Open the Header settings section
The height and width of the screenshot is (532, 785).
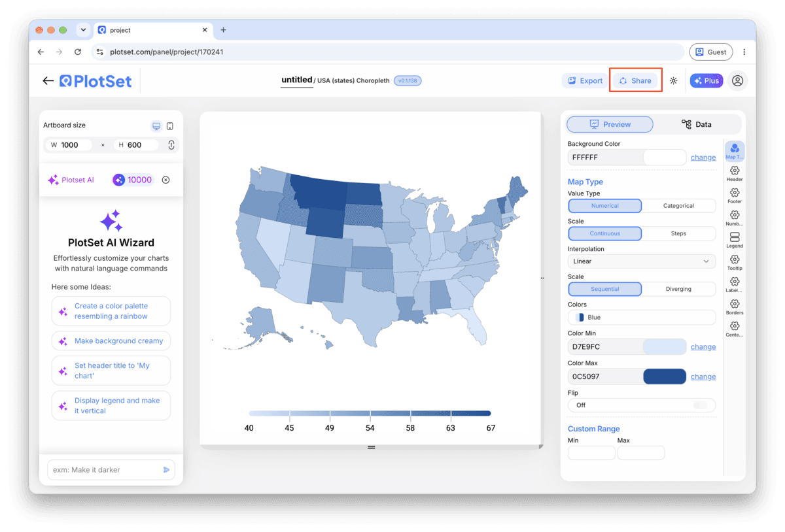(735, 174)
